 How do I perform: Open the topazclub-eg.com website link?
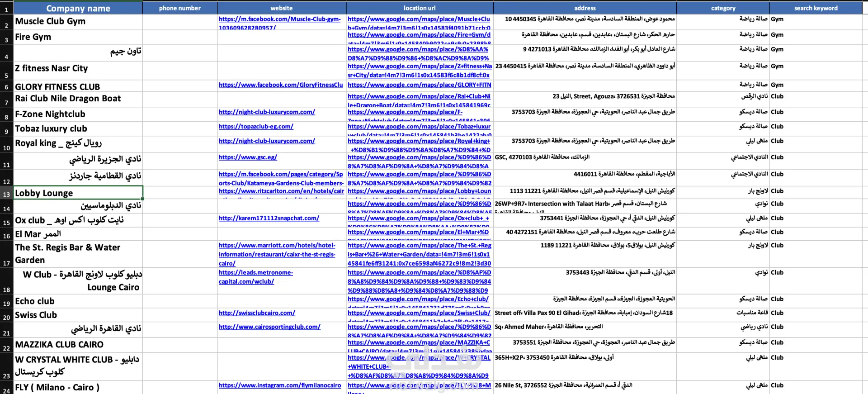(256, 126)
